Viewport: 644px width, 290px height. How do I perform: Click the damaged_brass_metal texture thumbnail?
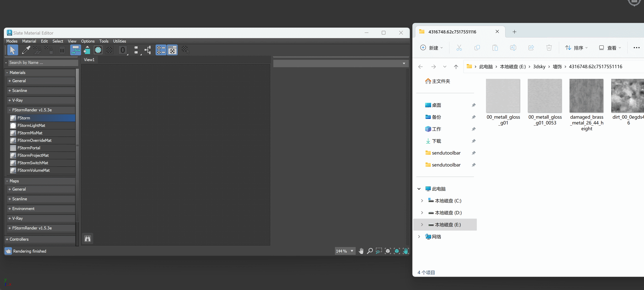coord(586,96)
